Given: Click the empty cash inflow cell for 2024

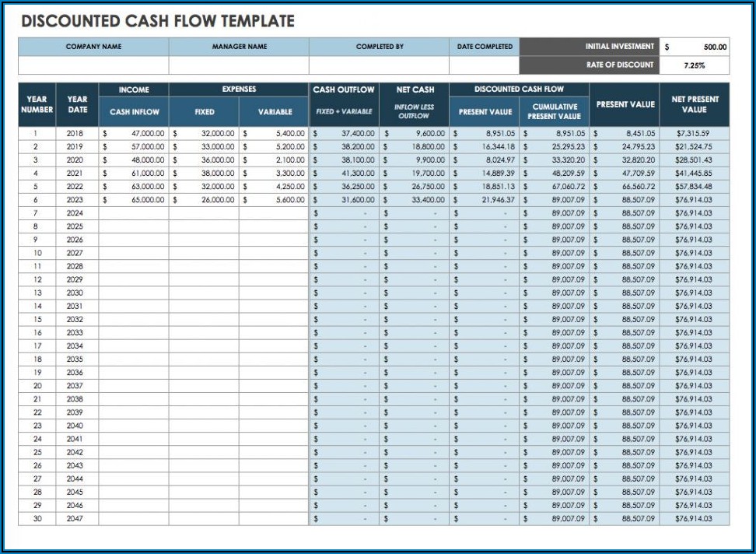Looking at the screenshot, I should (x=134, y=213).
